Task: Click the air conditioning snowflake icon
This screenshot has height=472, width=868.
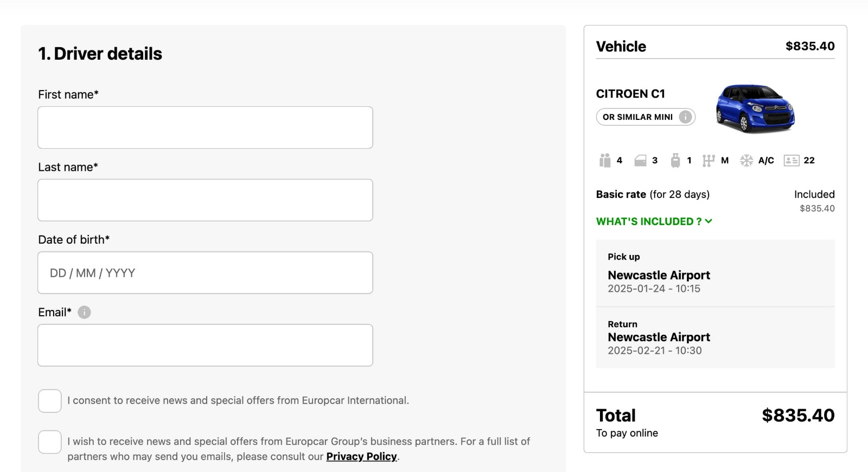Action: (746, 161)
